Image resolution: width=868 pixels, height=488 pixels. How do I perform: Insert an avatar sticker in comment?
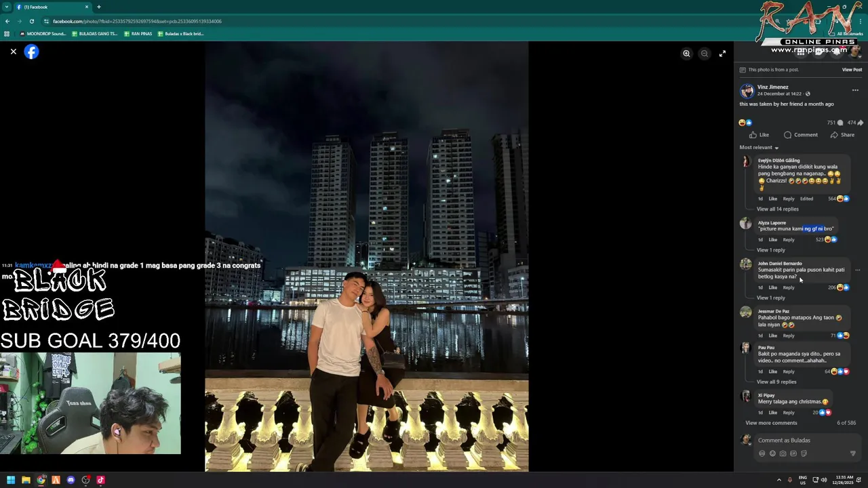pos(762,453)
